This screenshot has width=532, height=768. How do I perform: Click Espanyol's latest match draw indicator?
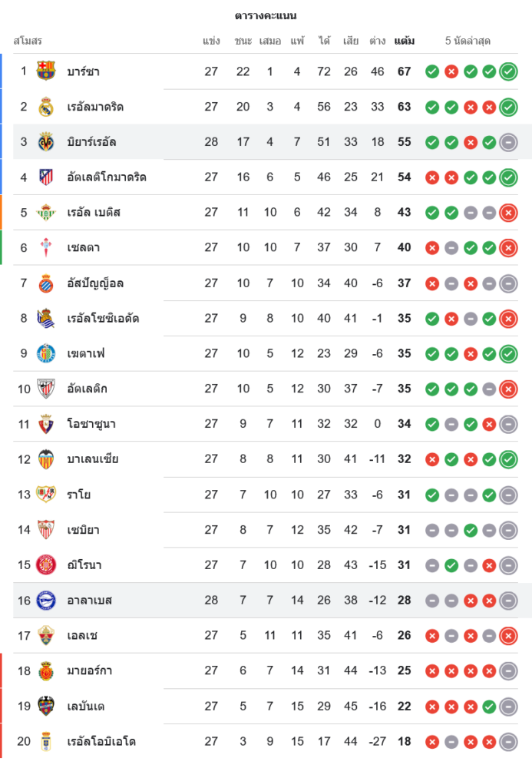507,283
